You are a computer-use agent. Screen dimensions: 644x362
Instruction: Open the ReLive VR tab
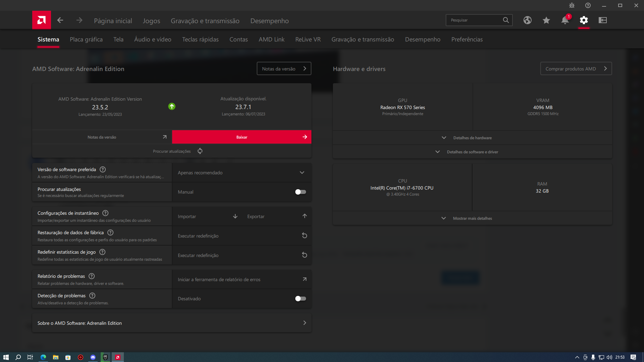click(x=308, y=39)
